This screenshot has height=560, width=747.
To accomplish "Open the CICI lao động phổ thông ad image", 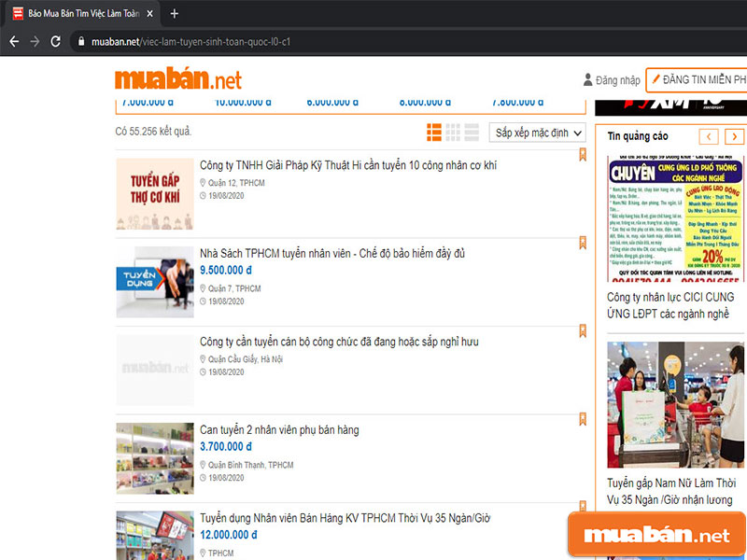I will coord(675,218).
